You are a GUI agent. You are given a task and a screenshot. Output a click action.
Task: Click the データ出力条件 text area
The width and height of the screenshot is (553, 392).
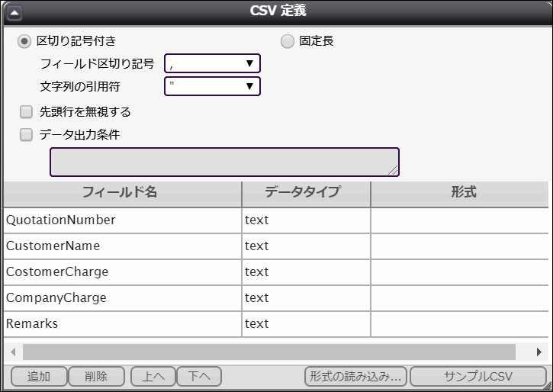(x=224, y=162)
